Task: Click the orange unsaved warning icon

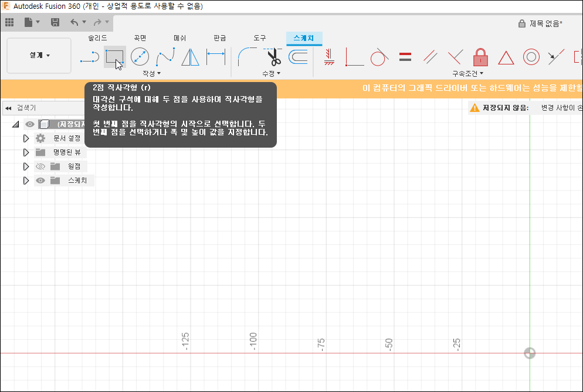Action: [474, 108]
